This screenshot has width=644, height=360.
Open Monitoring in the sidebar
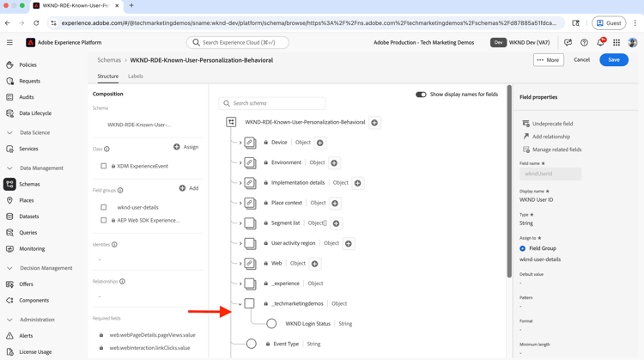click(x=32, y=248)
